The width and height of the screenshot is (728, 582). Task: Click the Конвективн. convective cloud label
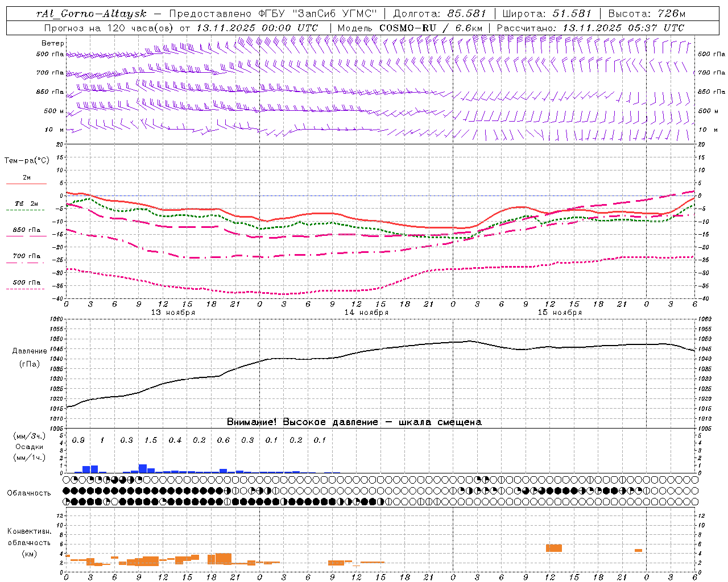30,531
